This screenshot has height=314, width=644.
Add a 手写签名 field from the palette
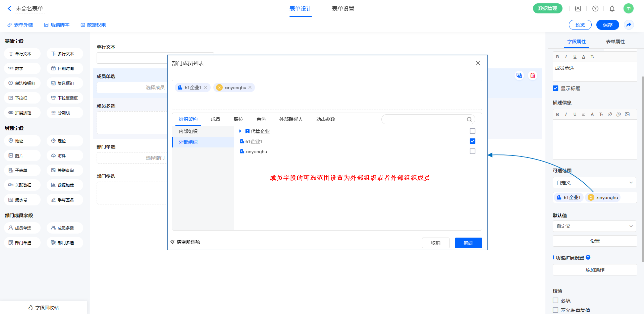click(x=65, y=200)
